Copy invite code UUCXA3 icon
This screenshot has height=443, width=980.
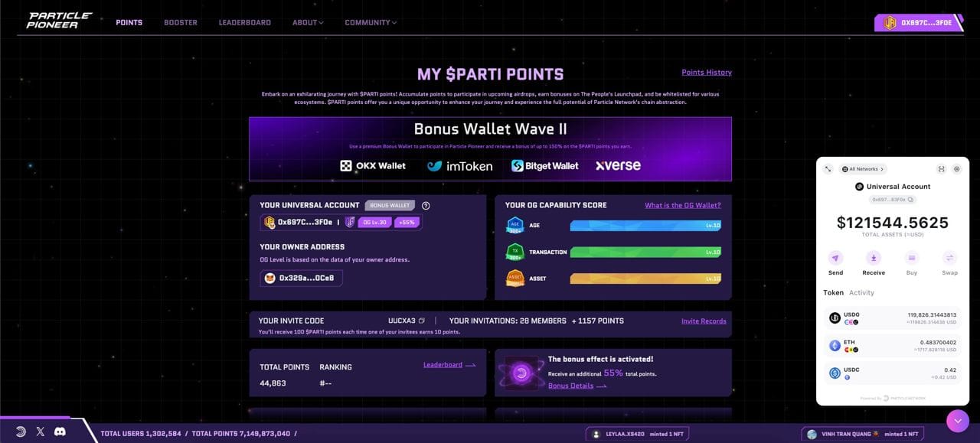(x=422, y=321)
